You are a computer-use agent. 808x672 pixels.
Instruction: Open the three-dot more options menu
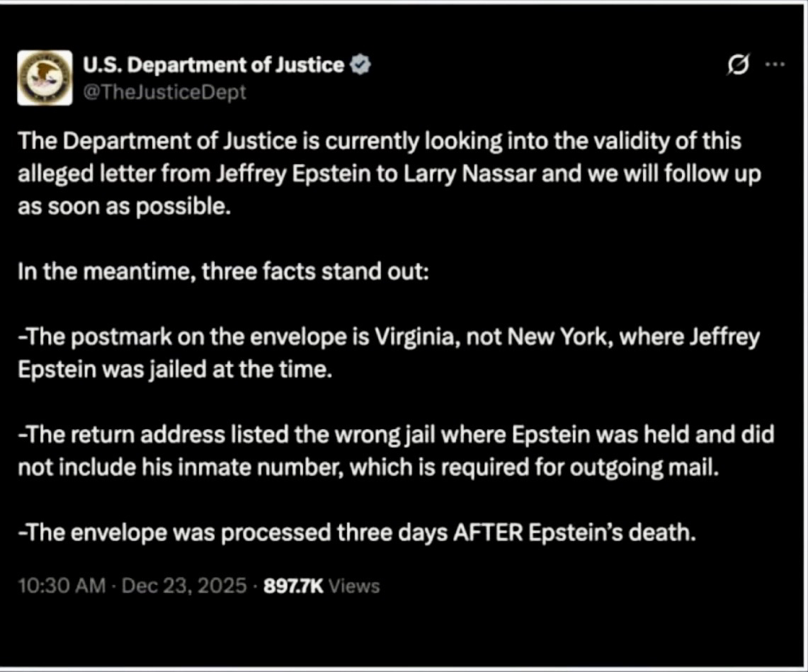pyautogui.click(x=775, y=64)
